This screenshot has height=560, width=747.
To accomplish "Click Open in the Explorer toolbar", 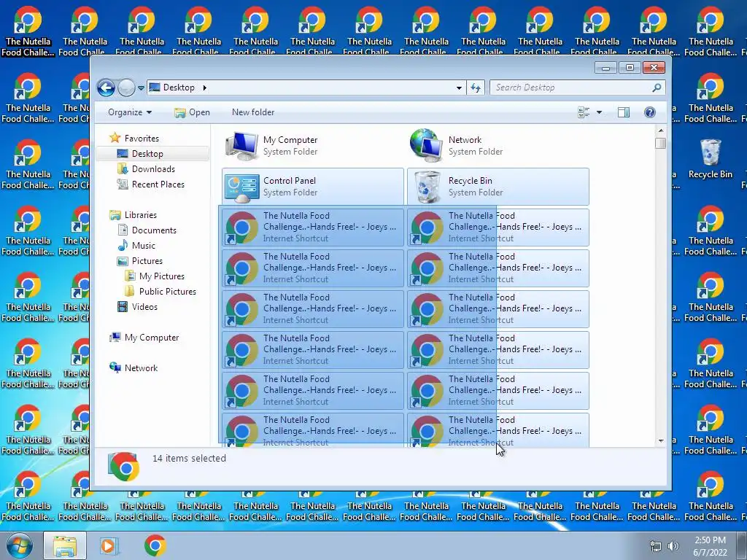I will (192, 112).
